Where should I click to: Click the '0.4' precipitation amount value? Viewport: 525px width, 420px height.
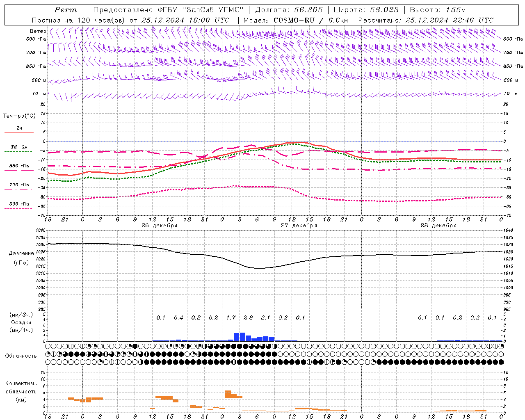pos(178,318)
